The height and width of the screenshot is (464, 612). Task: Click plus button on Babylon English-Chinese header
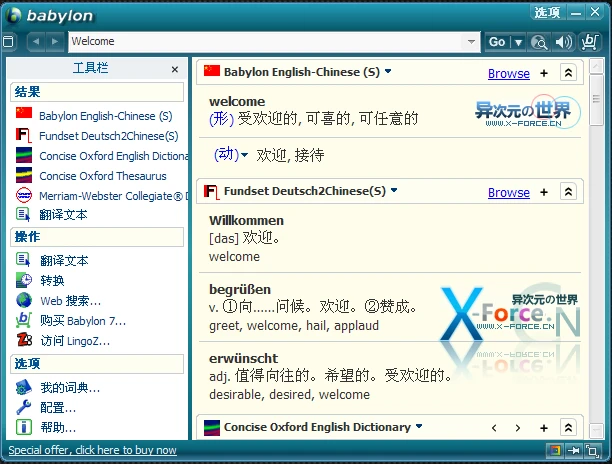[544, 73]
